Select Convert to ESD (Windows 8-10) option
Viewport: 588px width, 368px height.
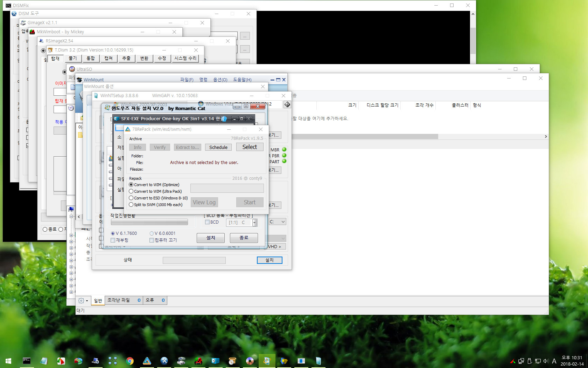(x=131, y=198)
